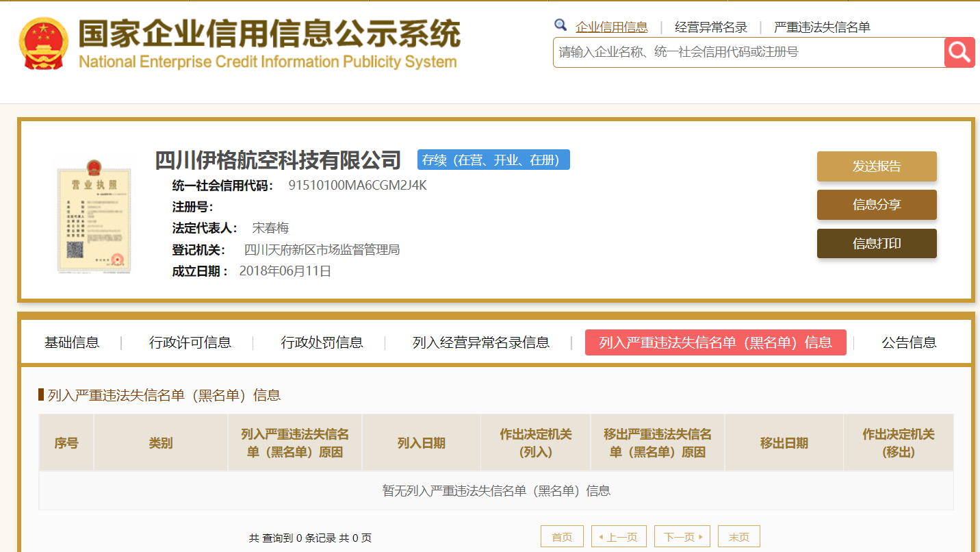The height and width of the screenshot is (552, 980).
Task: Click the 下一页 pagination button
Action: pos(682,537)
